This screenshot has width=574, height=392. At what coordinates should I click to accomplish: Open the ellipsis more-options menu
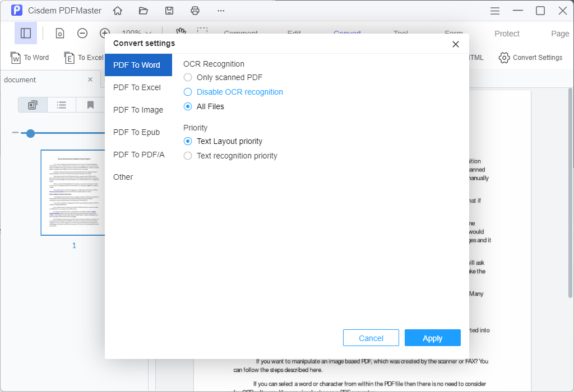[x=220, y=10]
